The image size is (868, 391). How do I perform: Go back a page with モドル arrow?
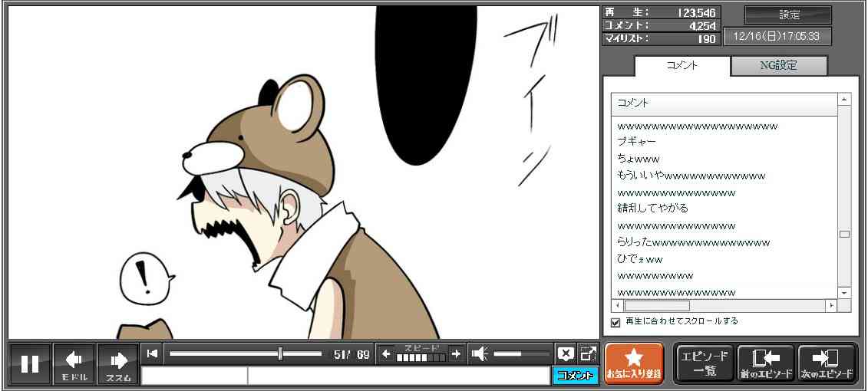[x=74, y=363]
